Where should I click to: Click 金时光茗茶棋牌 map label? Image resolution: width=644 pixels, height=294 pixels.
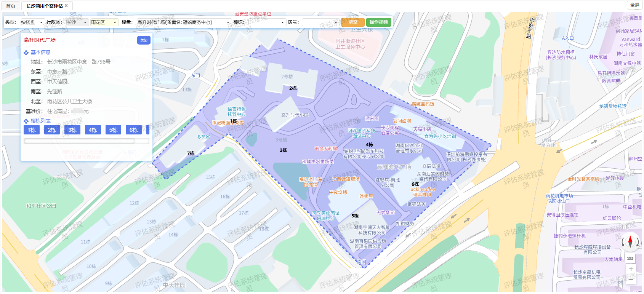(x=583, y=179)
